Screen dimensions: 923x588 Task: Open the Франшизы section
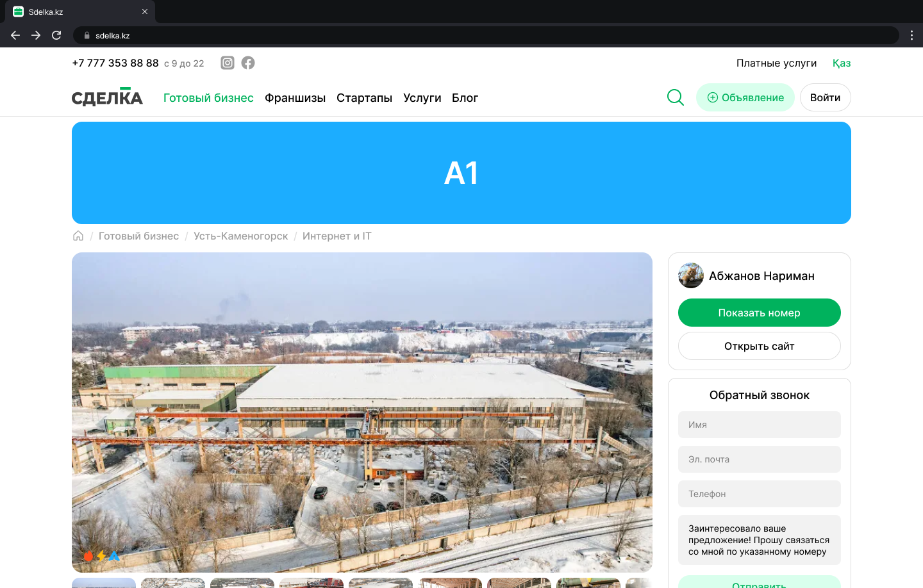tap(295, 98)
